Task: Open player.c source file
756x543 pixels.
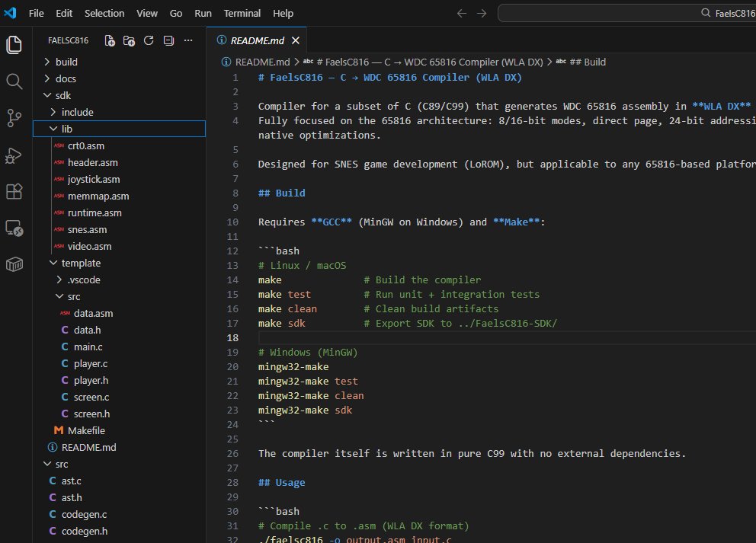Action: coord(91,364)
